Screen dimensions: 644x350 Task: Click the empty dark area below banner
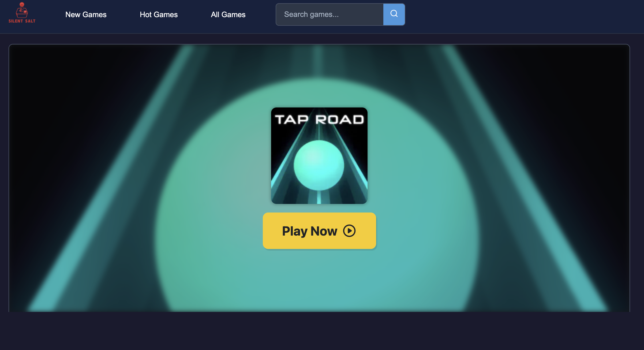tap(321, 331)
